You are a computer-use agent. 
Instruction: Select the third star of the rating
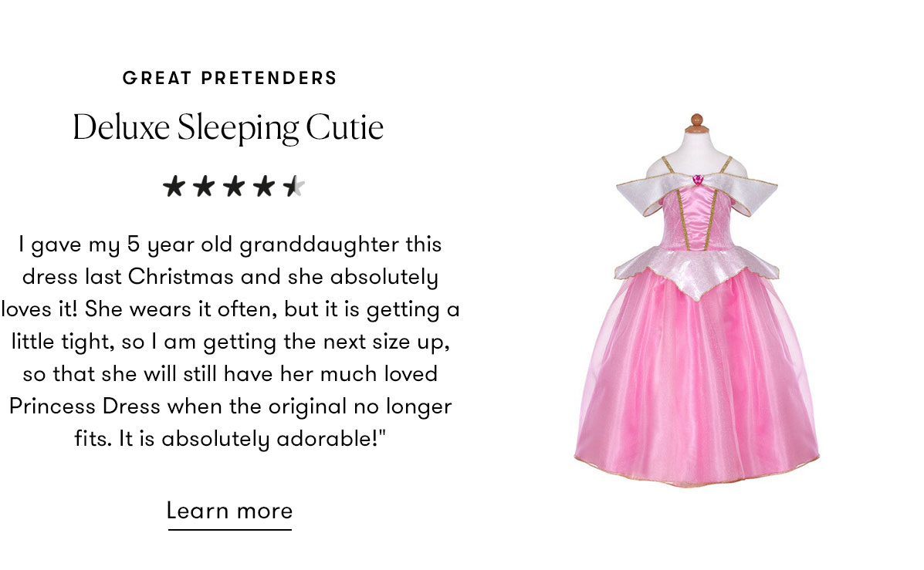[x=234, y=186]
